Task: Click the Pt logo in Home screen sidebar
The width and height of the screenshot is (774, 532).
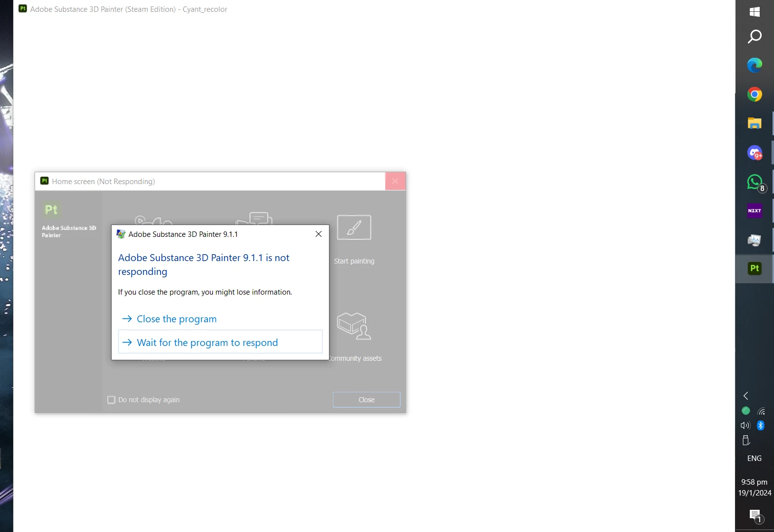Action: (51, 209)
